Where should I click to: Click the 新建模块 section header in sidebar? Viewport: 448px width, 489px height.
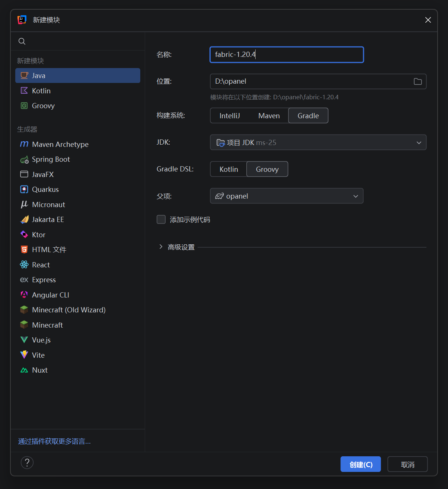tap(31, 61)
